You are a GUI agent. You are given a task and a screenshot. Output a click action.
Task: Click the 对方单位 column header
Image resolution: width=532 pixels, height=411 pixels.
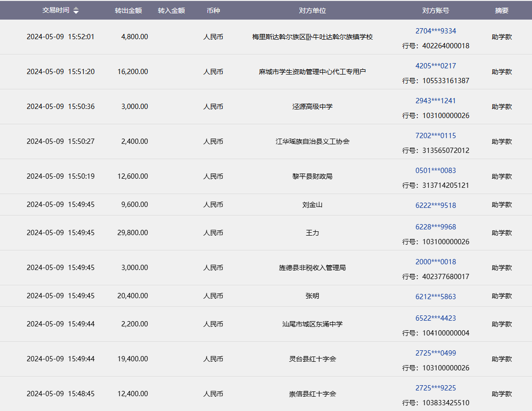pyautogui.click(x=312, y=10)
